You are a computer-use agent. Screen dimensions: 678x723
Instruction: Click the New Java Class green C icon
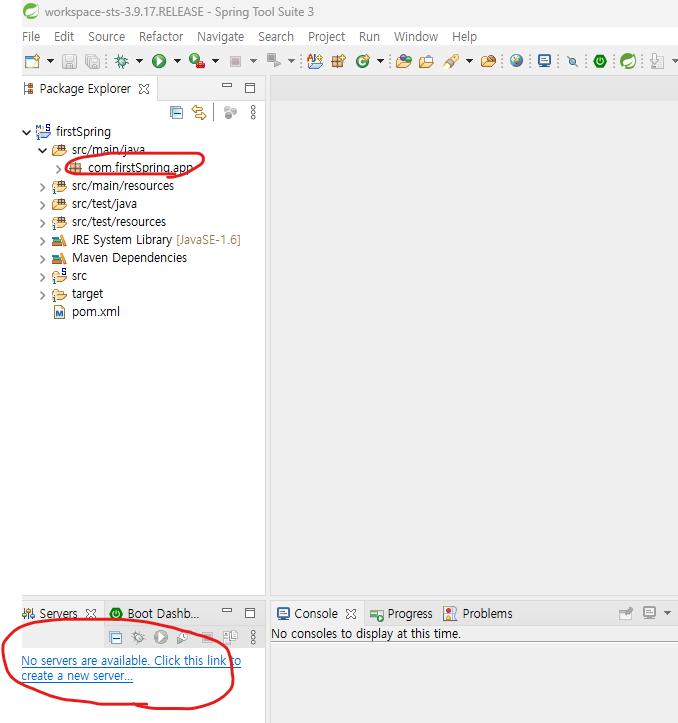pos(363,61)
